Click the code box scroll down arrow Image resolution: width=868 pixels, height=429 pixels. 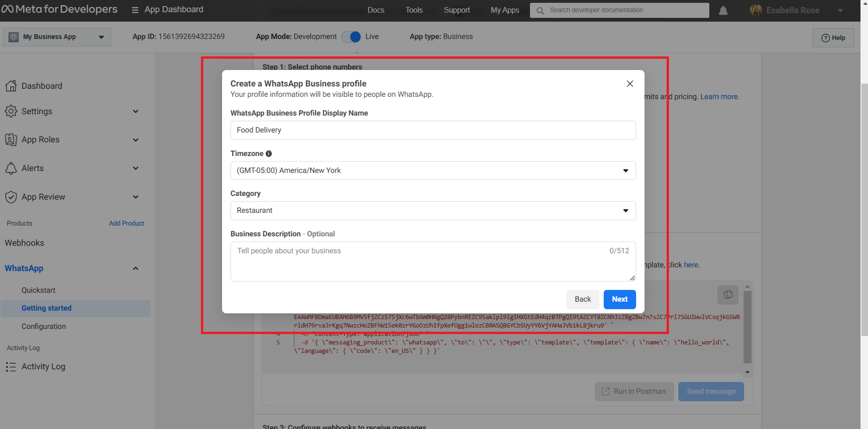[747, 372]
